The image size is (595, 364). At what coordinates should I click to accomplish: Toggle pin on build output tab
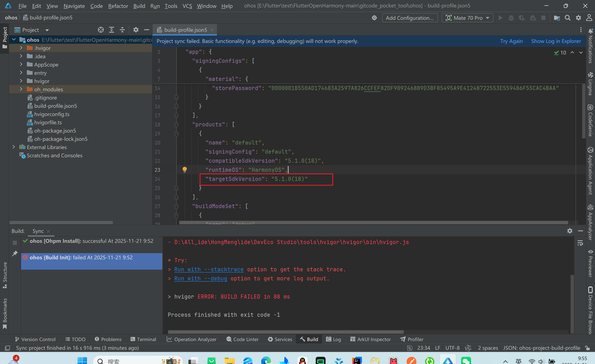coord(15,254)
